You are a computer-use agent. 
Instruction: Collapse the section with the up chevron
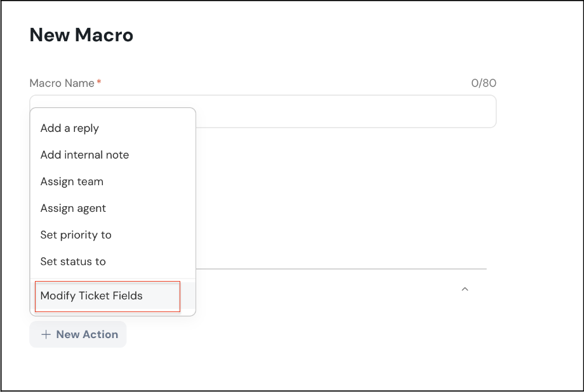pyautogui.click(x=465, y=289)
